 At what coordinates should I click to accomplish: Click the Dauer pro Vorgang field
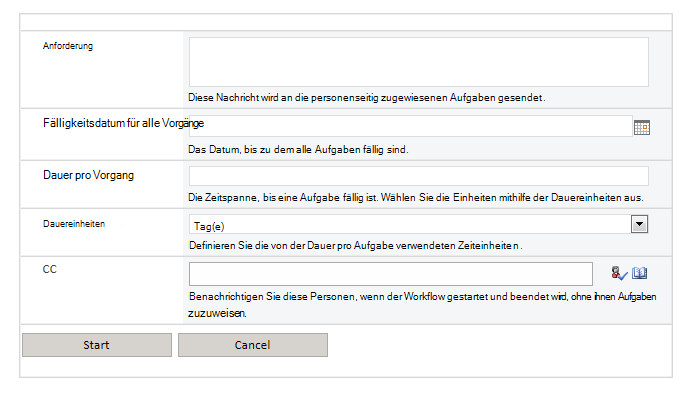point(418,176)
